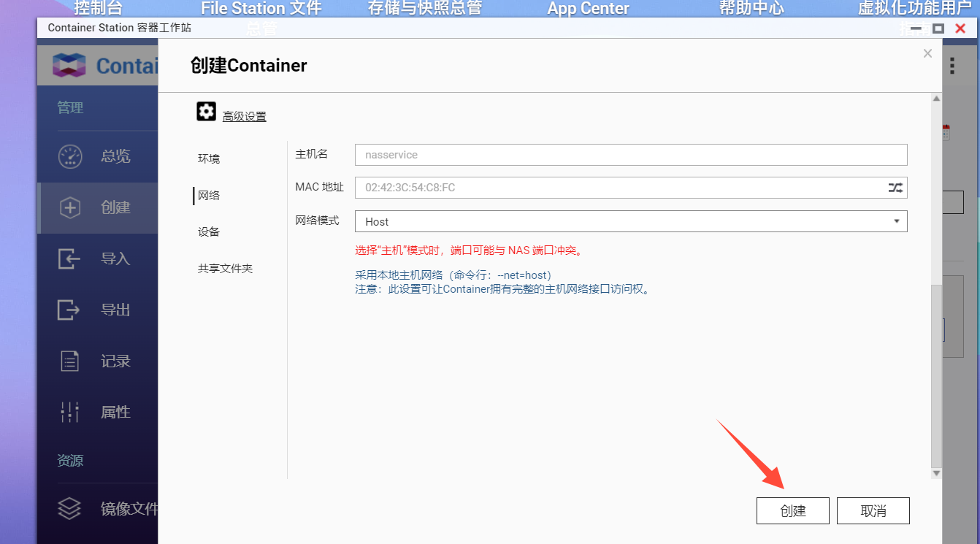Open 创建 in the sidebar
The image size is (980, 544).
point(98,207)
